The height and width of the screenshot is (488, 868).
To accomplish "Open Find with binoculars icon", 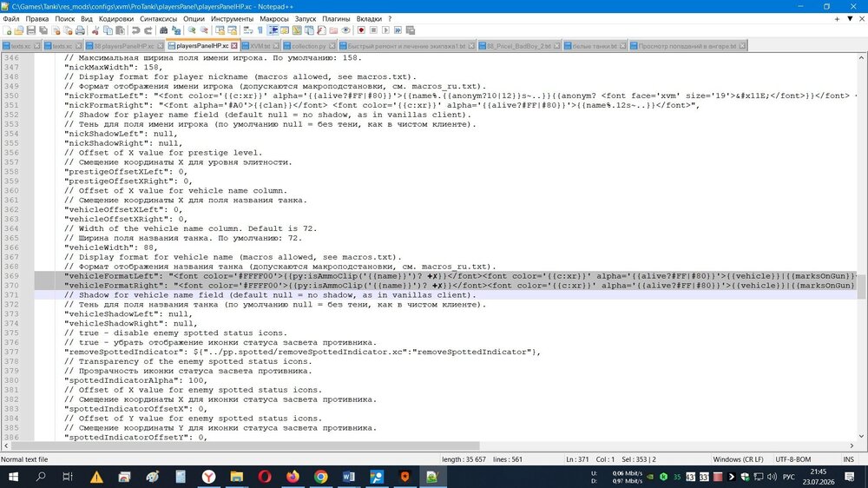I will pos(164,30).
